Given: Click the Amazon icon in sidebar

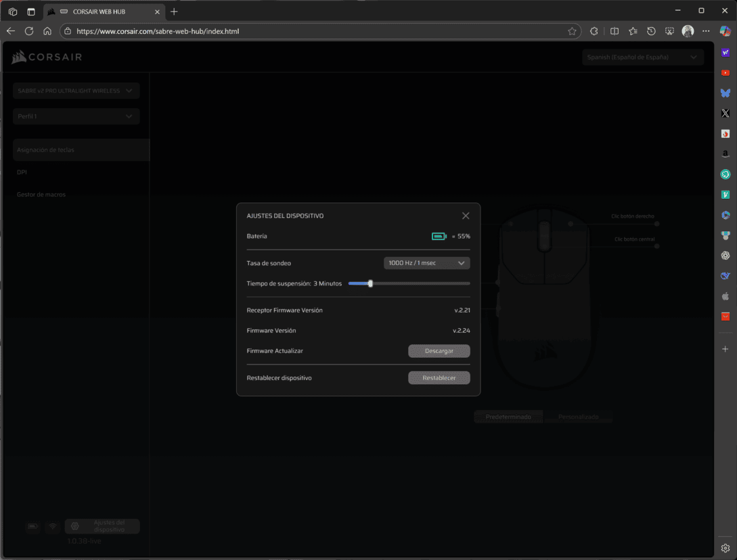Looking at the screenshot, I should [725, 154].
